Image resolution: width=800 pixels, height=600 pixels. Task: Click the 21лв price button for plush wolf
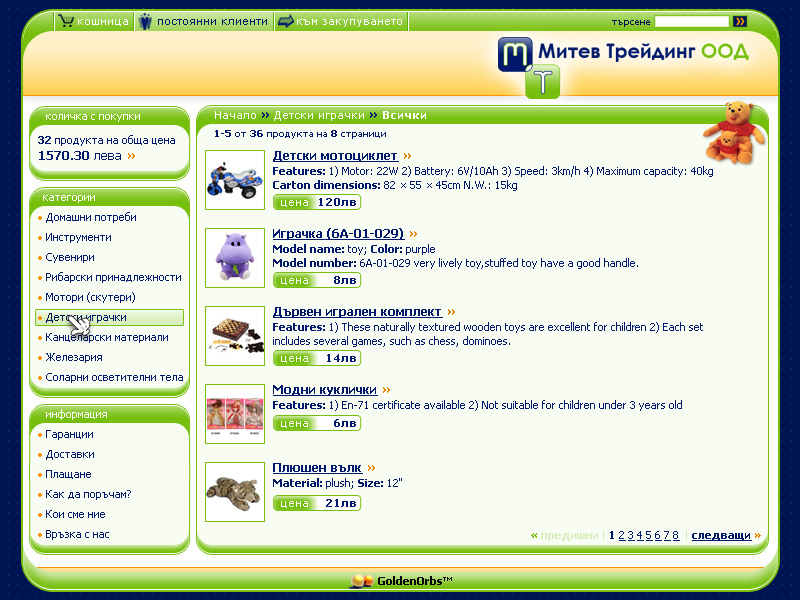click(317, 503)
